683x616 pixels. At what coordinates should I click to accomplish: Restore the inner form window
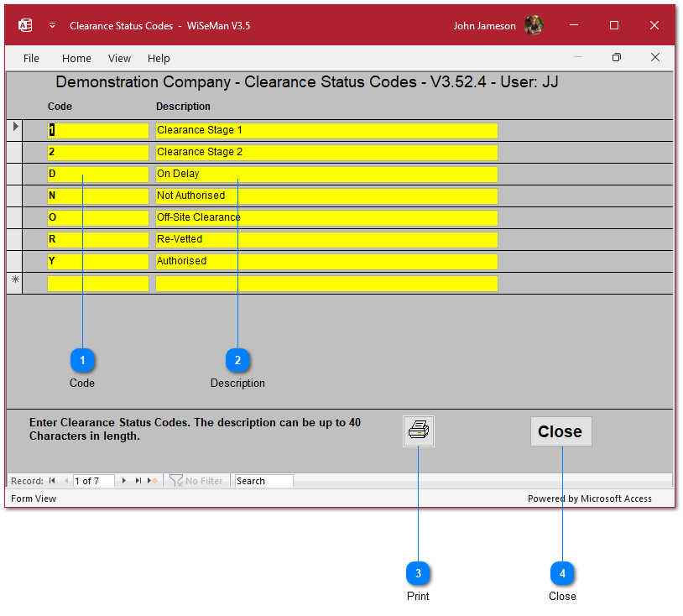pos(617,58)
